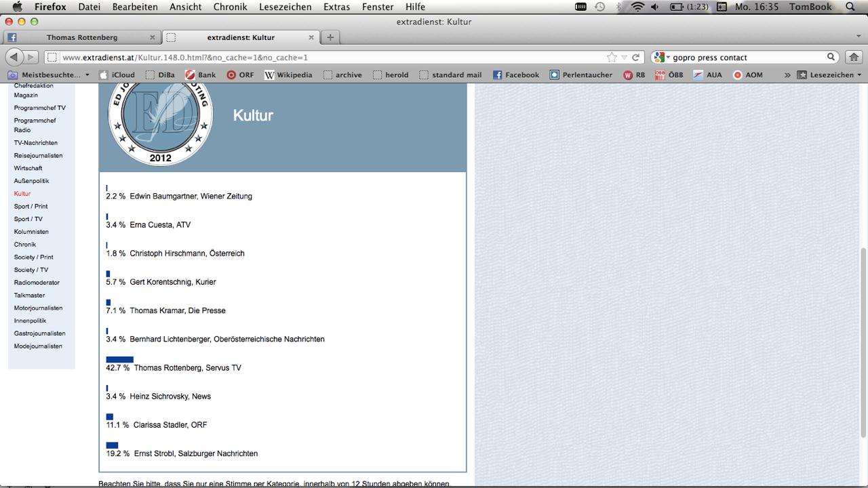
Task: Open the Time Machine menu
Action: point(600,7)
